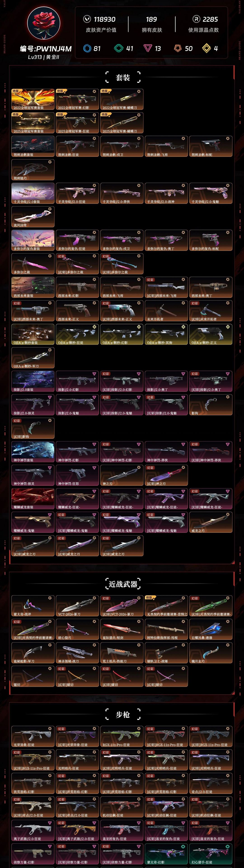Screen dimensions: 244x868
Task: Go to the 步枪 section header
Action: 123,715
